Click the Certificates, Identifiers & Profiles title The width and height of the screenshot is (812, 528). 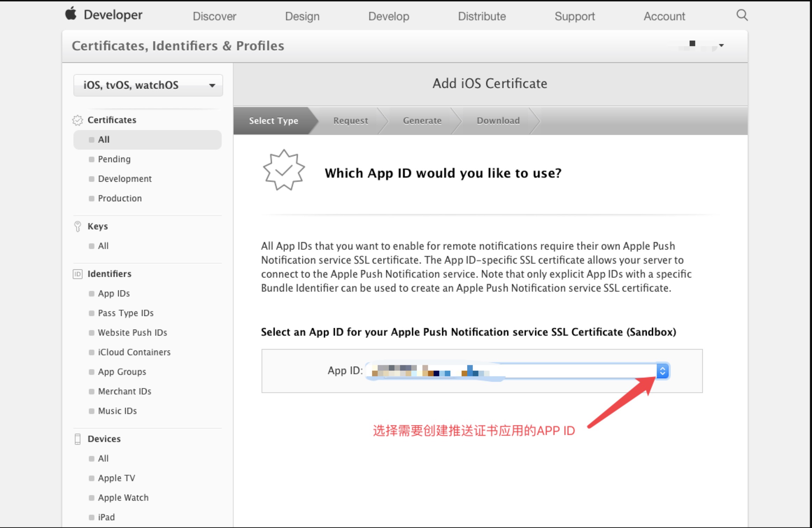[x=178, y=46]
